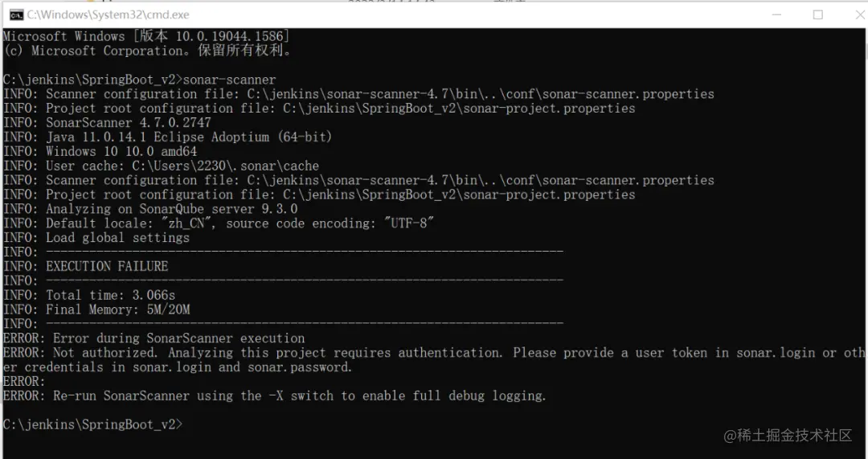Minimize the cmd.exe window
868x459 pixels.
[x=776, y=15]
